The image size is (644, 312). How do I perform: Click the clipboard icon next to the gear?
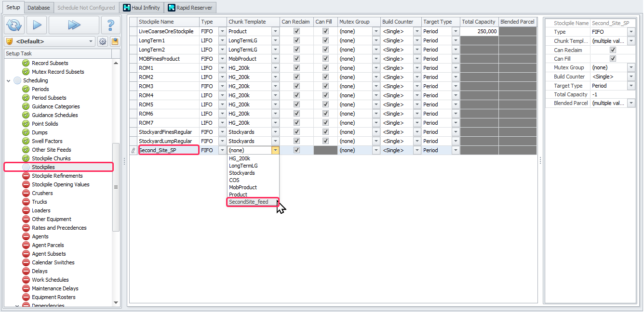pyautogui.click(x=115, y=41)
